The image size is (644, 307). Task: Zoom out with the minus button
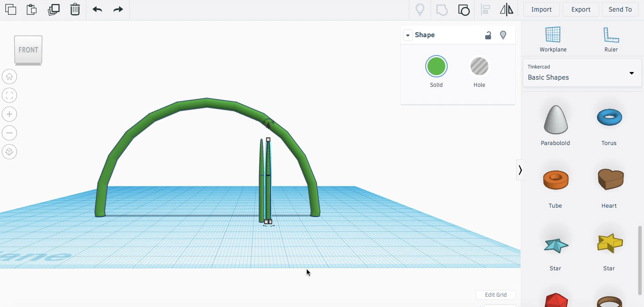click(9, 133)
